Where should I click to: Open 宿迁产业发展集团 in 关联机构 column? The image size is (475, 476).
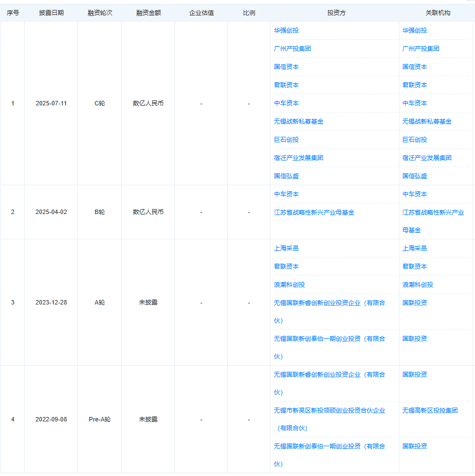coord(426,158)
